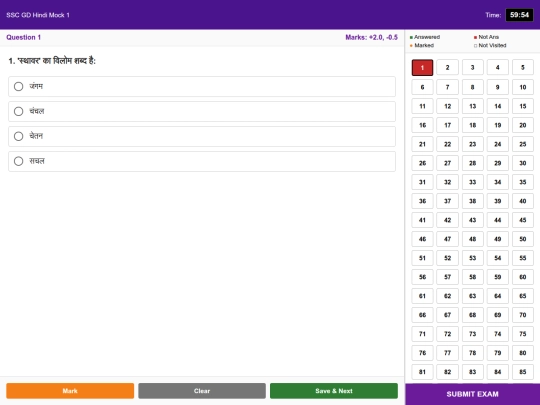The width and height of the screenshot is (540, 405).
Task: Select the option चेतन radio button
Action: click(19, 136)
